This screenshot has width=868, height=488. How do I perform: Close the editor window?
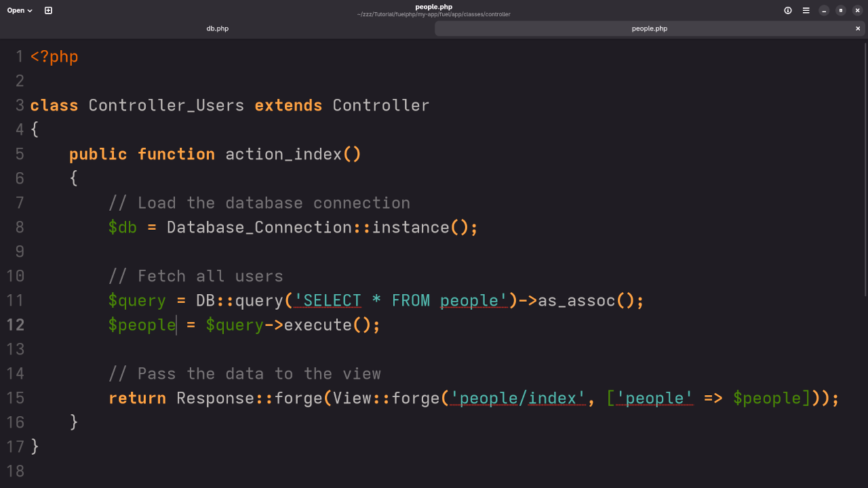point(857,10)
